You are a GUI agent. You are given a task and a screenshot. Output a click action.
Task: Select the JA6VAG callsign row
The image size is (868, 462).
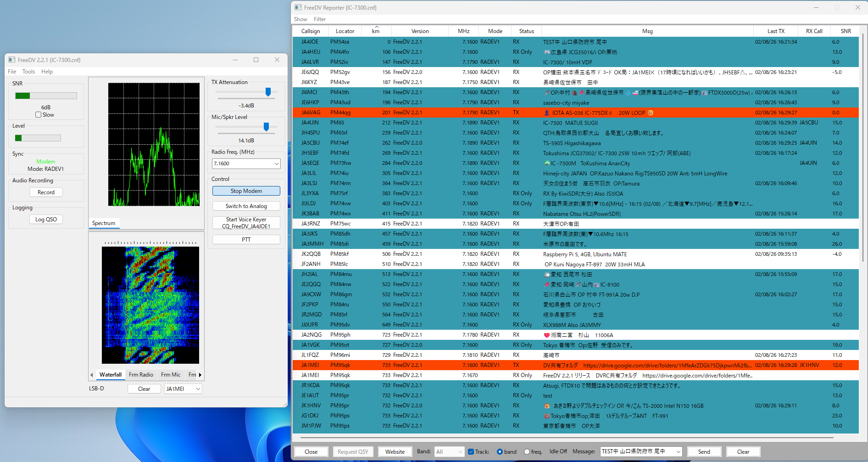(576, 113)
